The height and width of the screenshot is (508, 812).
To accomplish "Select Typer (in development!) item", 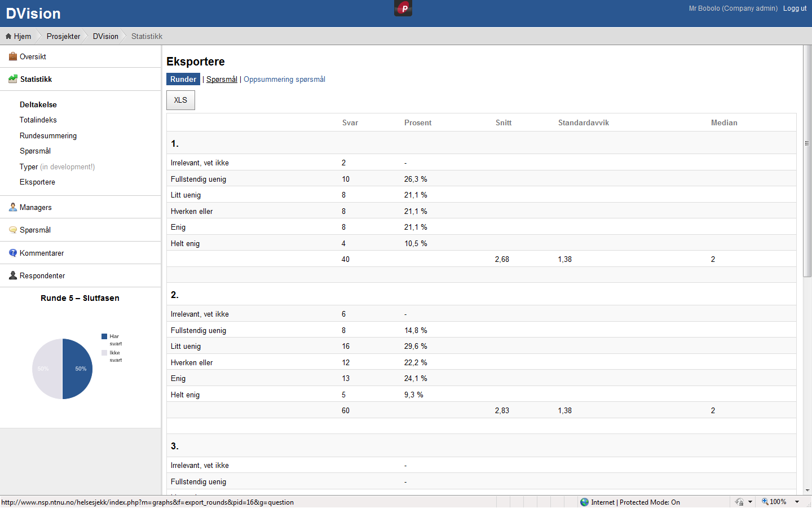I will [57, 167].
